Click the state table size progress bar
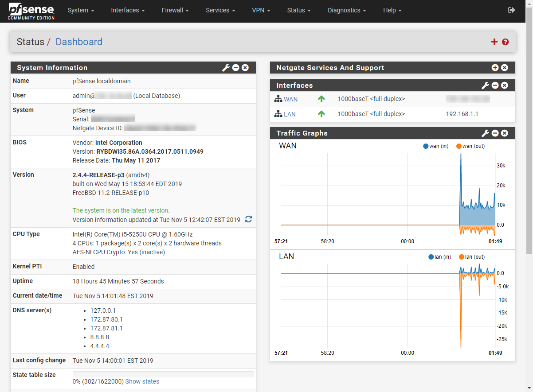The image size is (533, 392). [163, 374]
